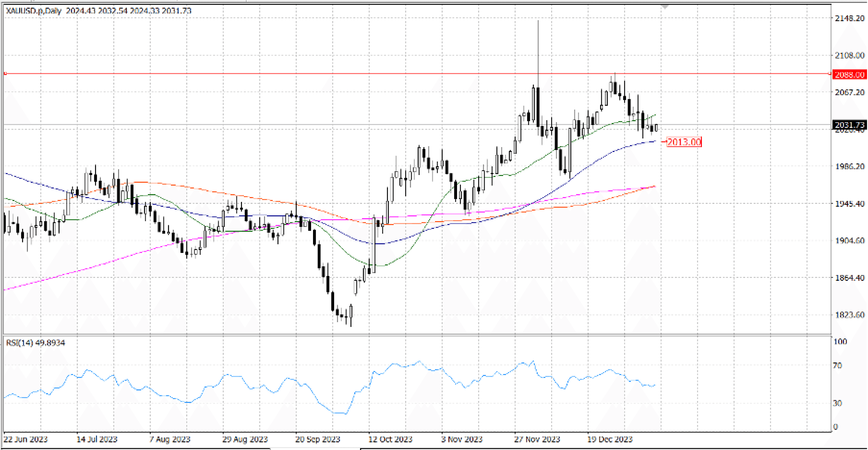Click the RSI 30 level scale label

[x=837, y=403]
